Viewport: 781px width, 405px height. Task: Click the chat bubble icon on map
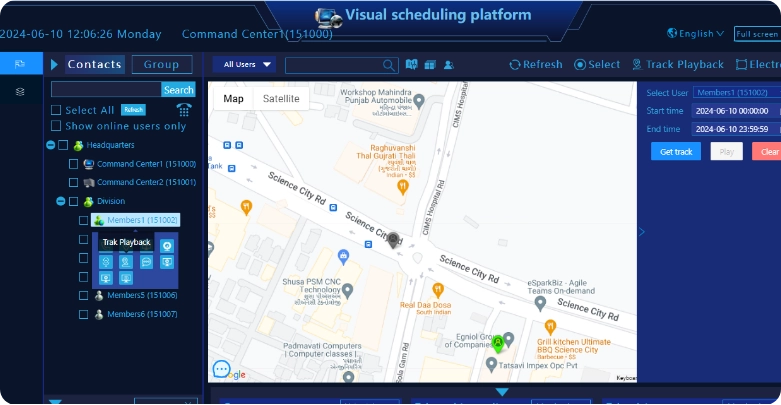[221, 369]
